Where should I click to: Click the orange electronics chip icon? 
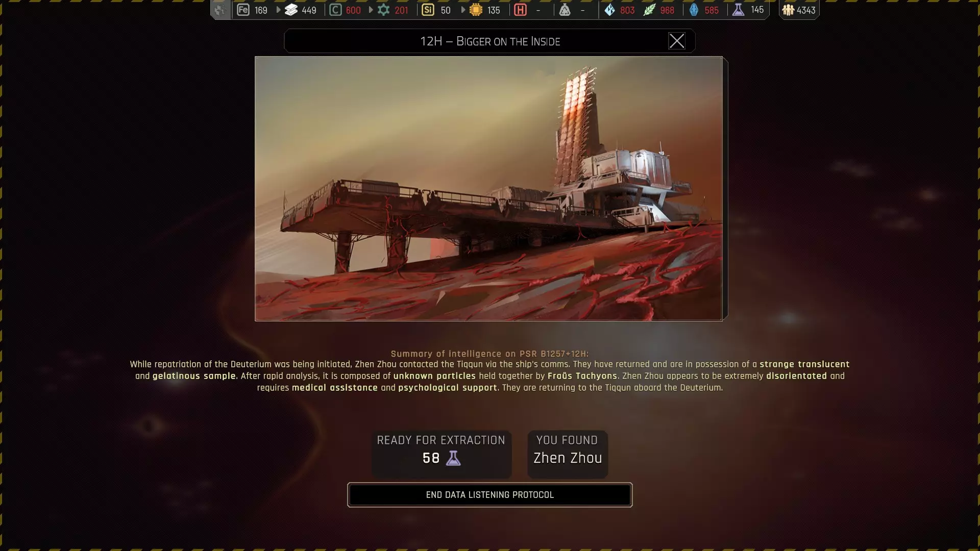pos(476,10)
